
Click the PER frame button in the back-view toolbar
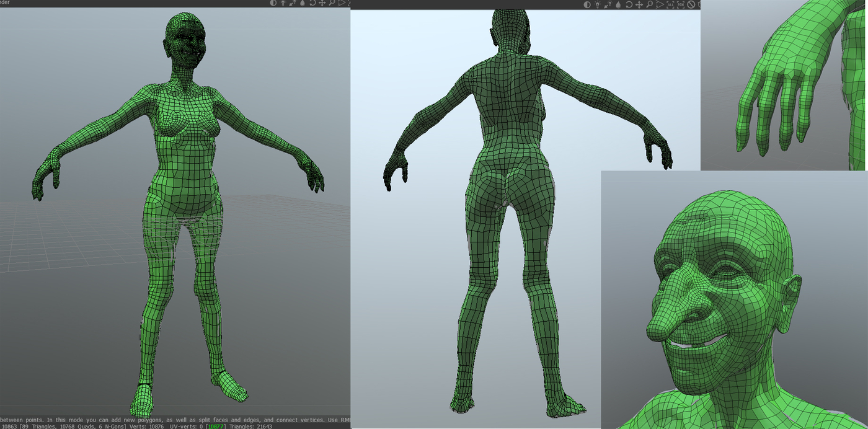(681, 4)
